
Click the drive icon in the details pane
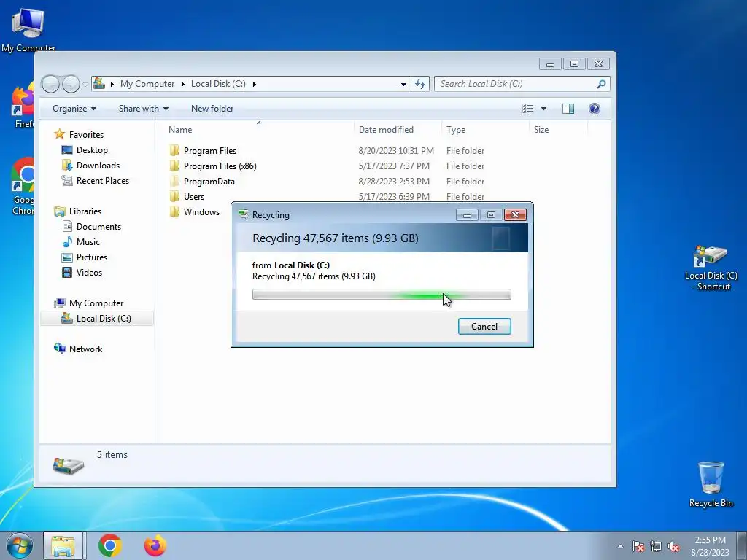point(68,465)
